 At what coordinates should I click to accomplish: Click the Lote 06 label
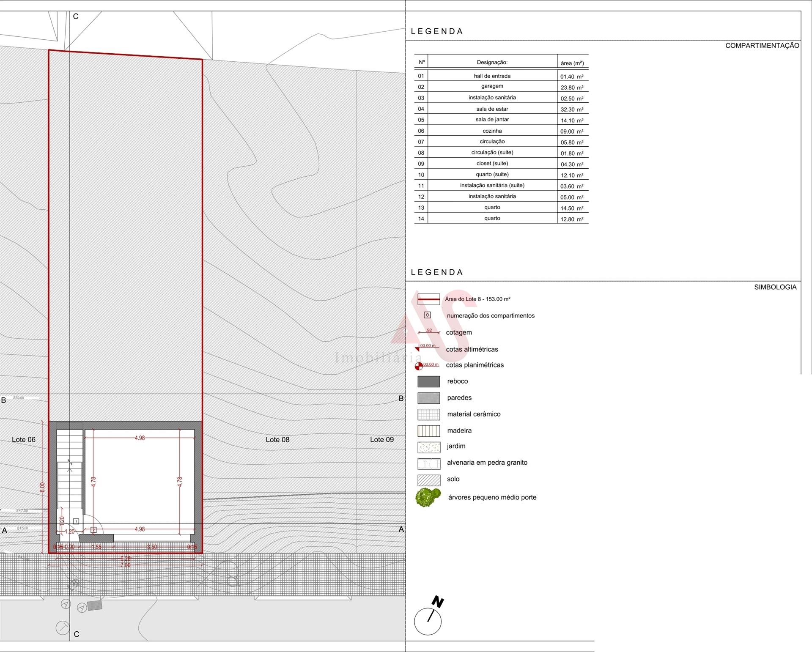click(x=24, y=440)
